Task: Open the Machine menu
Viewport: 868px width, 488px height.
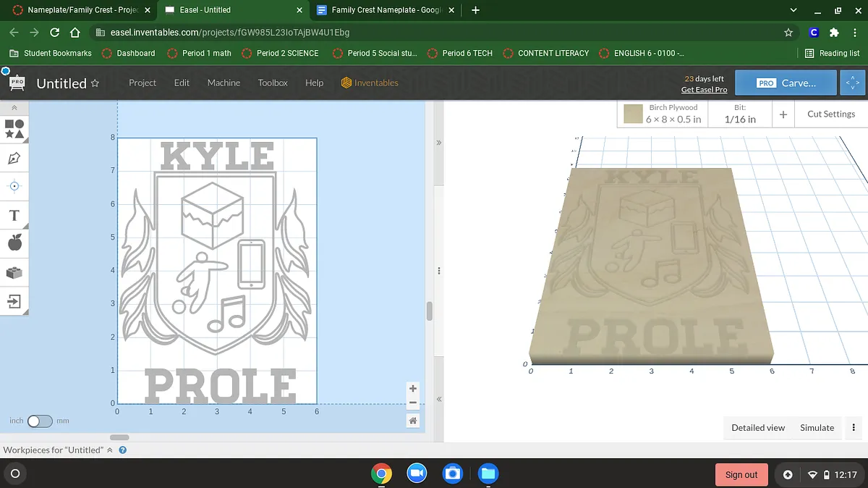Action: pos(224,83)
